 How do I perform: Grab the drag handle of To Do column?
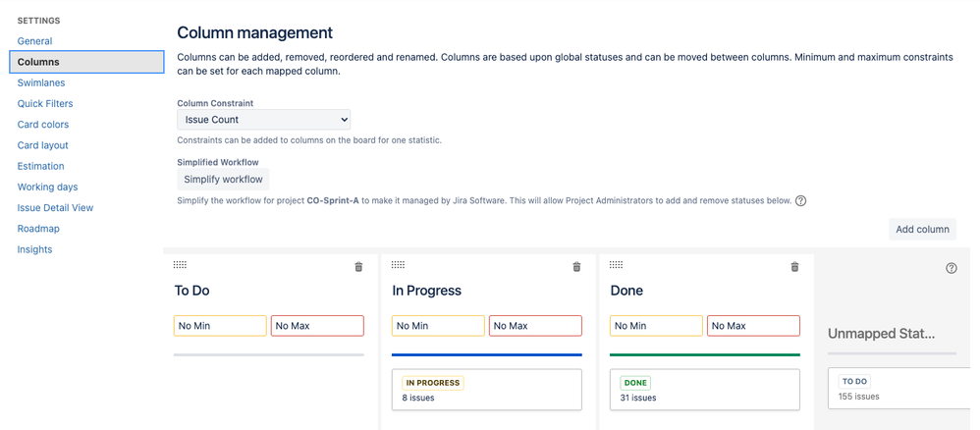[180, 265]
